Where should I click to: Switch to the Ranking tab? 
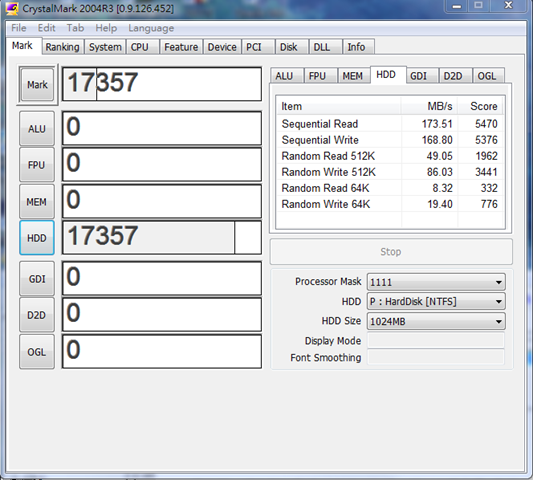(63, 47)
